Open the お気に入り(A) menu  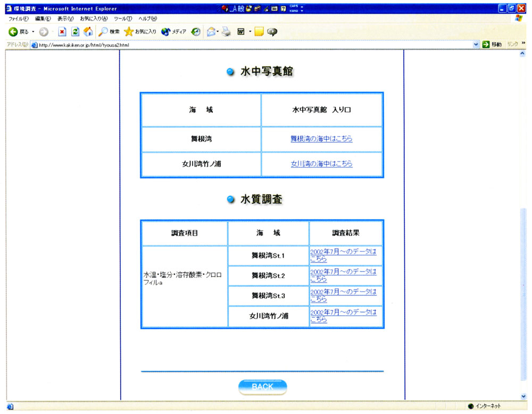tap(94, 19)
